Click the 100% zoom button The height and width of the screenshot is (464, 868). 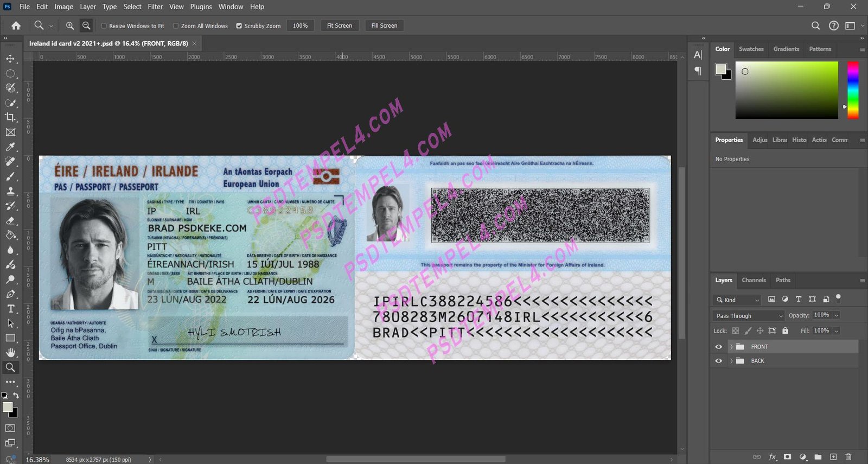(300, 26)
